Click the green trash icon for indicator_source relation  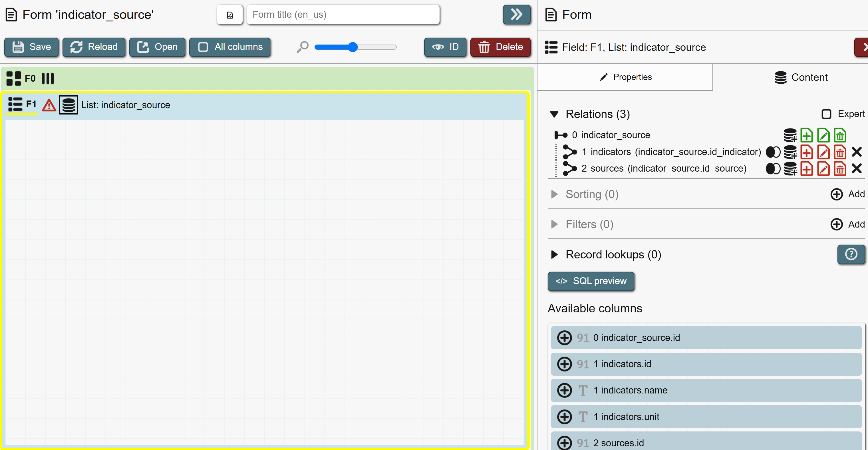pos(840,136)
